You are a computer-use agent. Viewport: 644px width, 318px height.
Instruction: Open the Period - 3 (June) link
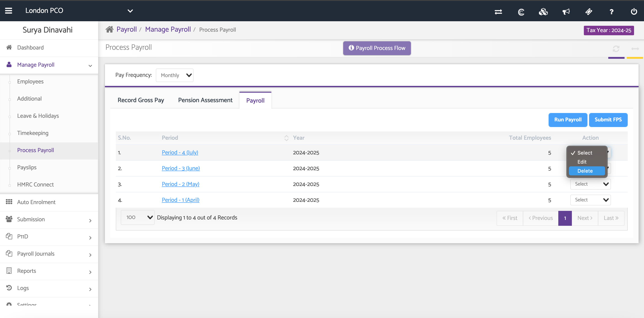[x=180, y=168]
